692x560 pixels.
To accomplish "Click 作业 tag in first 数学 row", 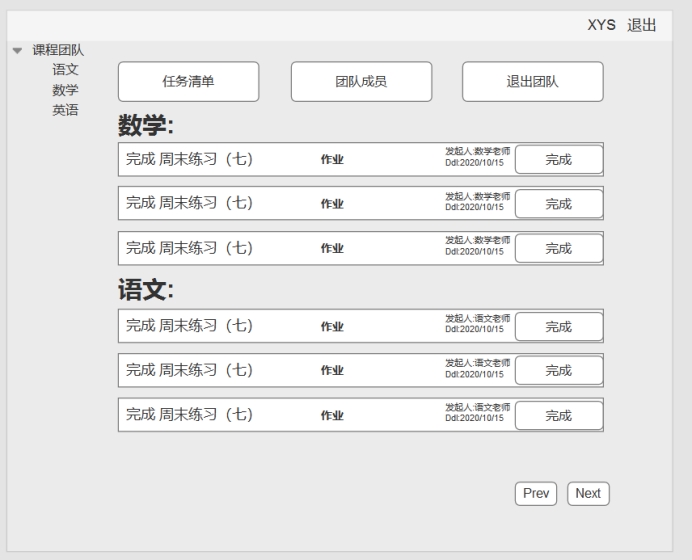I will (332, 159).
